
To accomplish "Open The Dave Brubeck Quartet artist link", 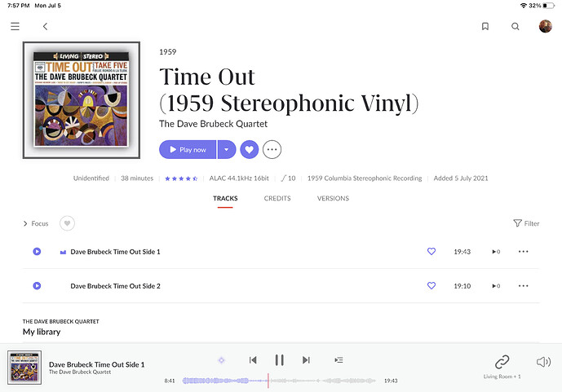I will [213, 124].
